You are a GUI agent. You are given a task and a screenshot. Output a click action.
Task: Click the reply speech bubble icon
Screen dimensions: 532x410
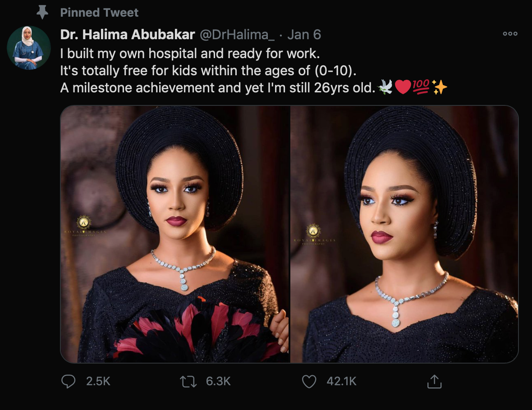tap(68, 382)
